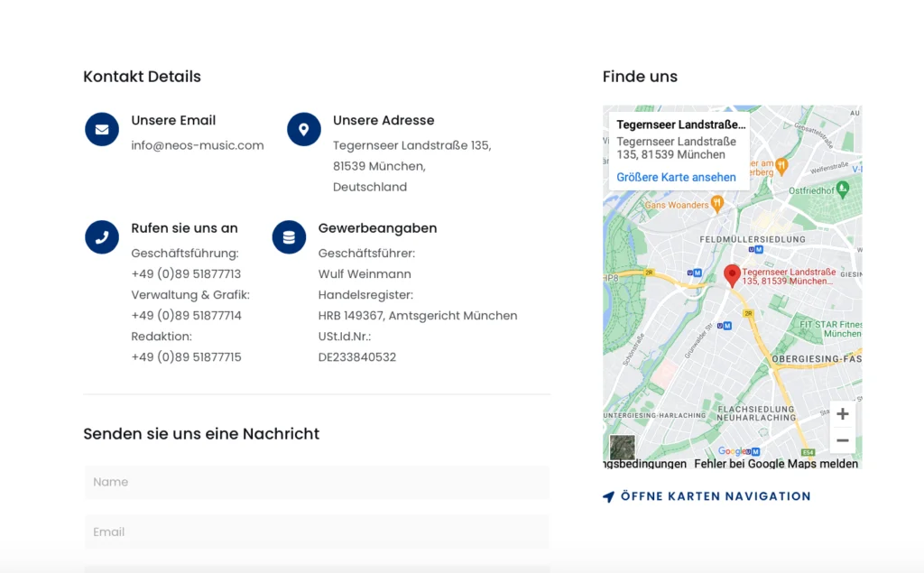The image size is (924, 573).
Task: Click the envelope email icon
Action: click(102, 129)
